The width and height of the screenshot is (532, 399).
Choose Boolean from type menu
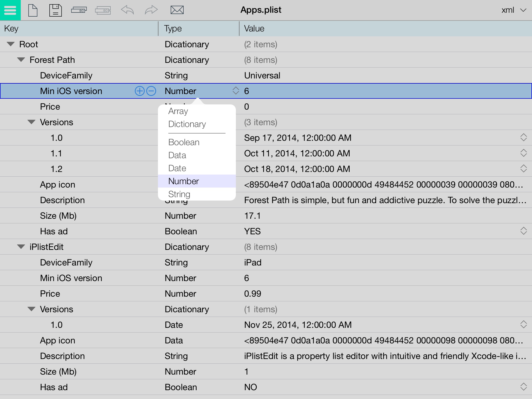click(184, 142)
